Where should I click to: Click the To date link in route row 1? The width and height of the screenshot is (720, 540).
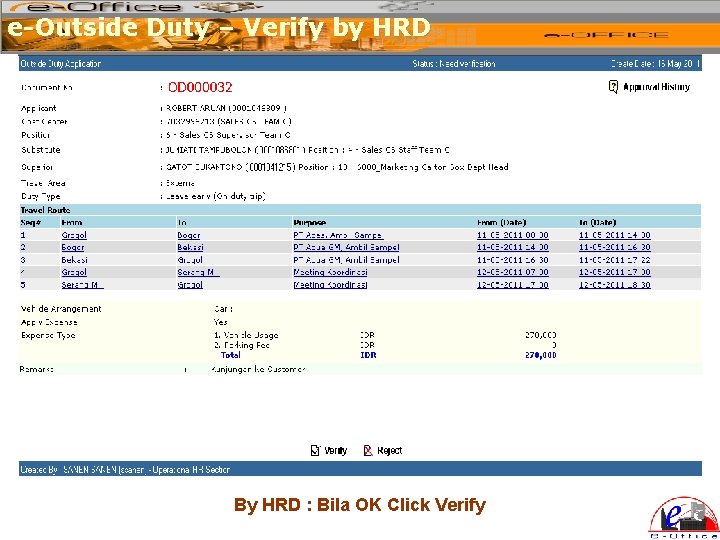coord(614,235)
